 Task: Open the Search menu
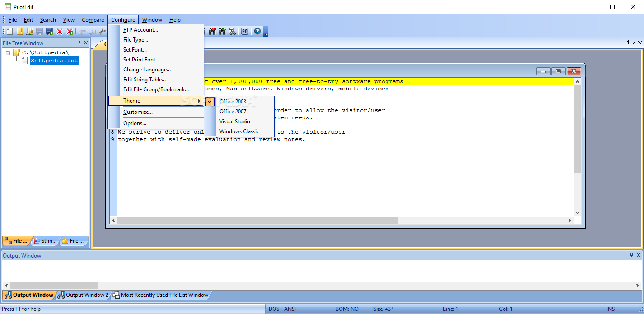(x=48, y=20)
